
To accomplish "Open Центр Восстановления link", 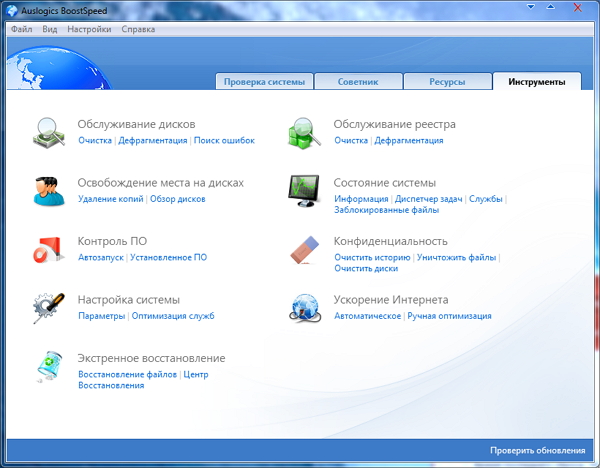I will [143, 380].
